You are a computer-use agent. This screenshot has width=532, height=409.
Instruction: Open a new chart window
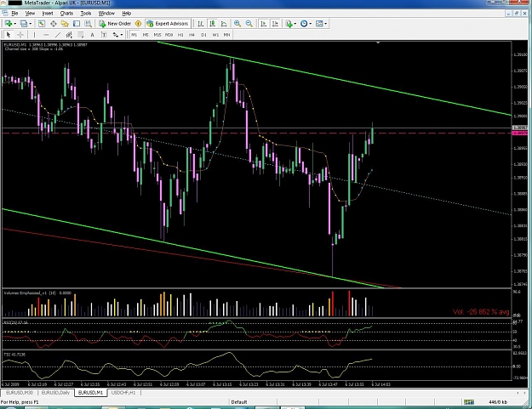pyautogui.click(x=9, y=24)
